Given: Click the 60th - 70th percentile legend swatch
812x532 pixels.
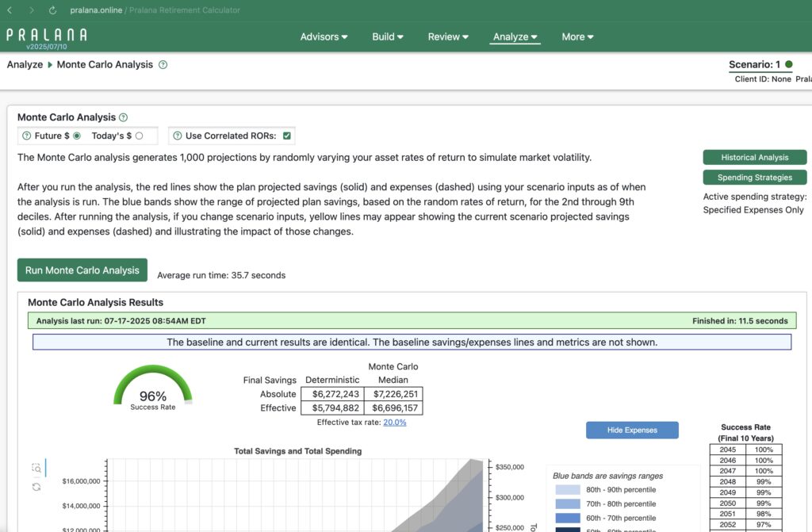Looking at the screenshot, I should point(568,518).
